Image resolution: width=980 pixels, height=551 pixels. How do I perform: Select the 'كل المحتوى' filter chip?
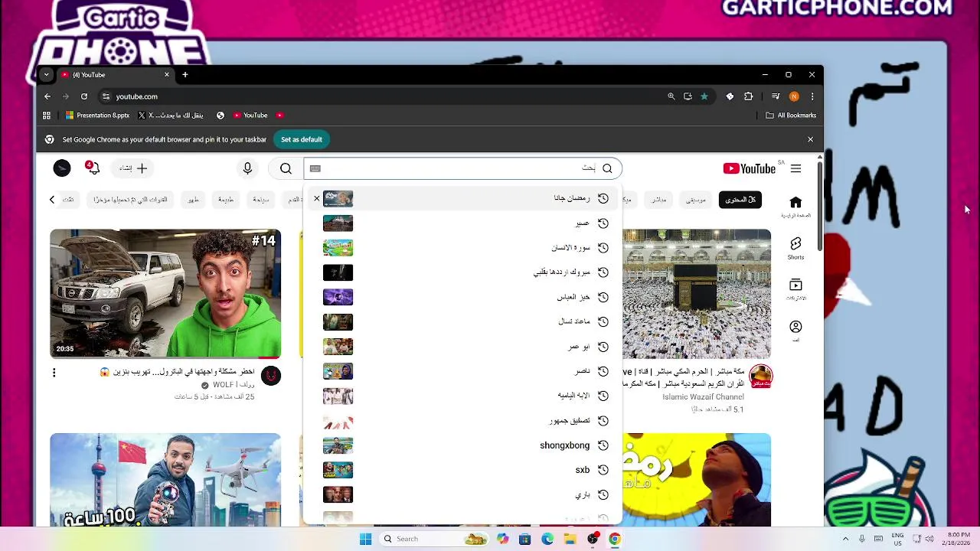[x=740, y=200]
